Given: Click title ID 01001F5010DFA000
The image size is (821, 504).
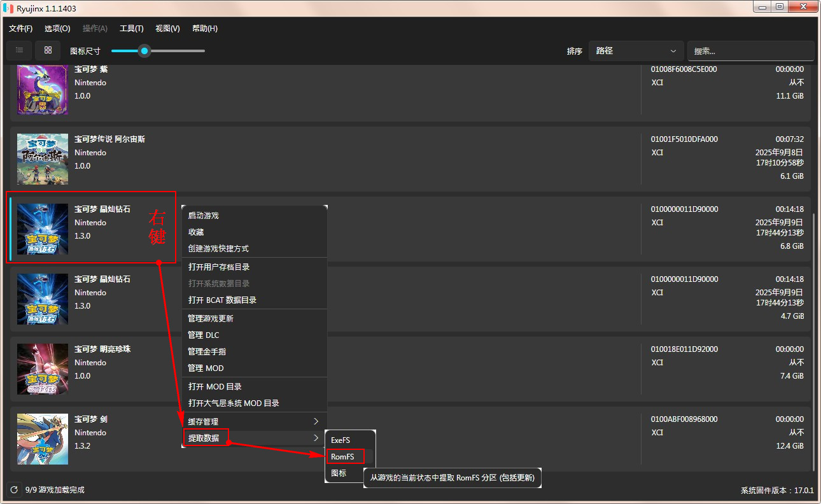Looking at the screenshot, I should 684,139.
